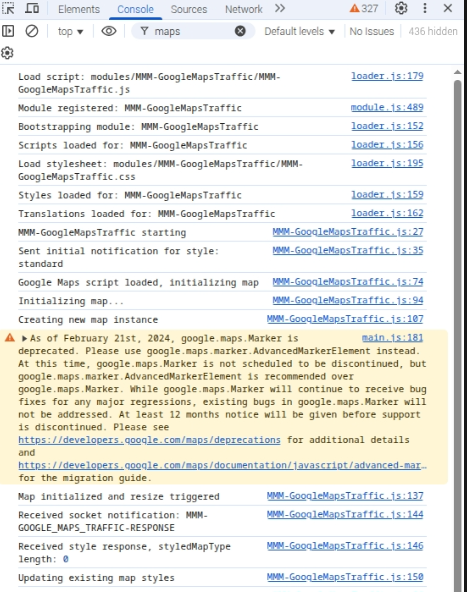
Task: Select 'Creating new map instance' message
Action: 88,320
